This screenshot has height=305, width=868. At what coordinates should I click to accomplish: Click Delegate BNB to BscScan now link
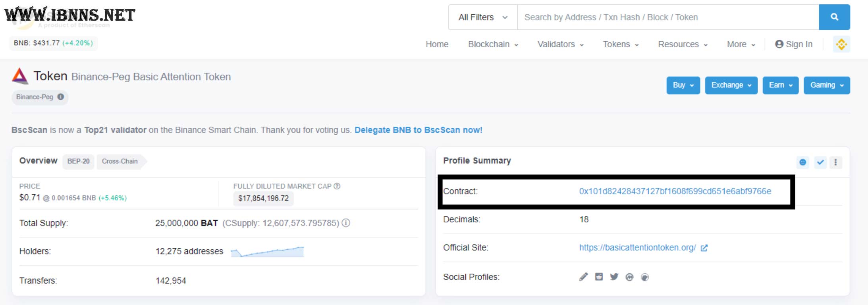pos(418,130)
